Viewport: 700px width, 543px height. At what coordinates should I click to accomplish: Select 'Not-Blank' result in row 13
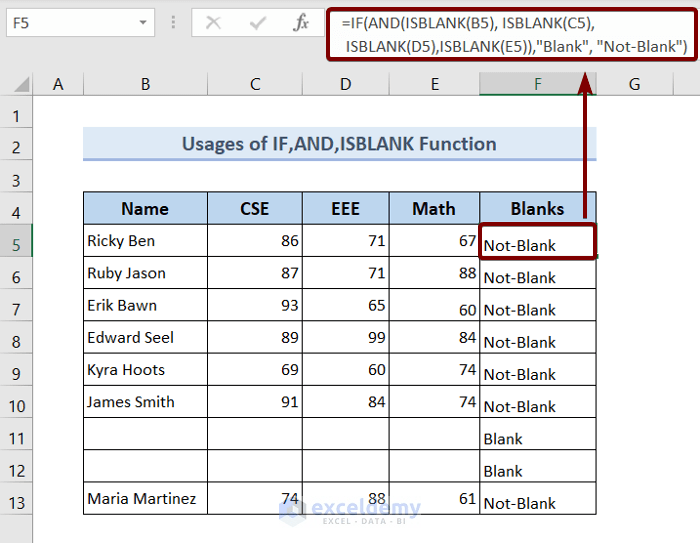click(538, 498)
